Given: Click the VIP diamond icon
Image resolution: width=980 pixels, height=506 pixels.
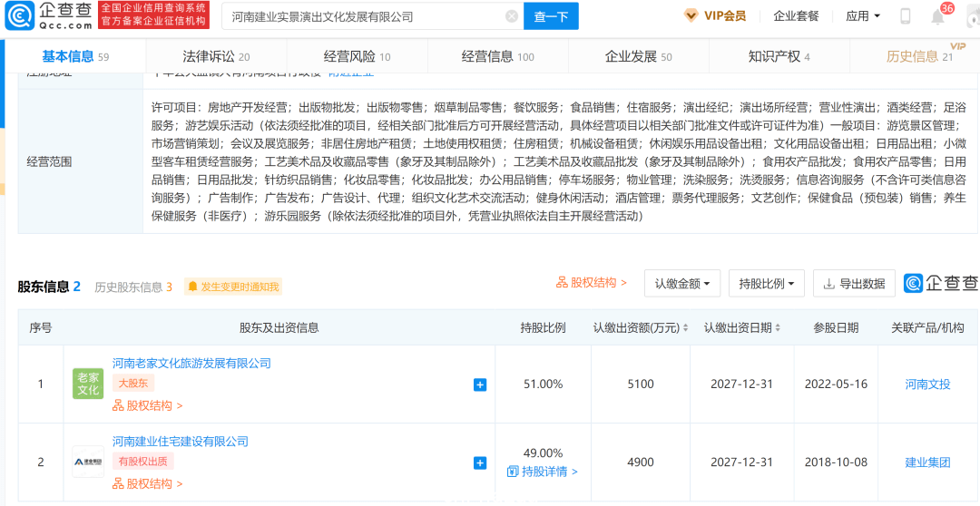Looking at the screenshot, I should coord(691,16).
